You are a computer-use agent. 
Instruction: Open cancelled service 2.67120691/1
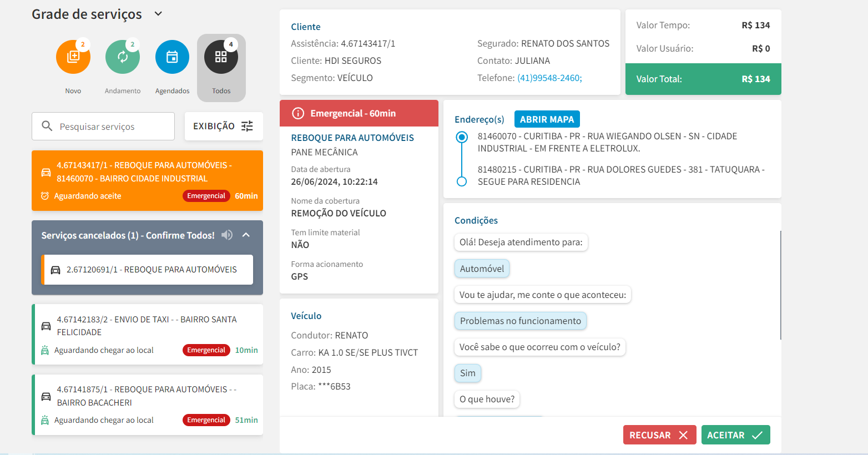(148, 270)
